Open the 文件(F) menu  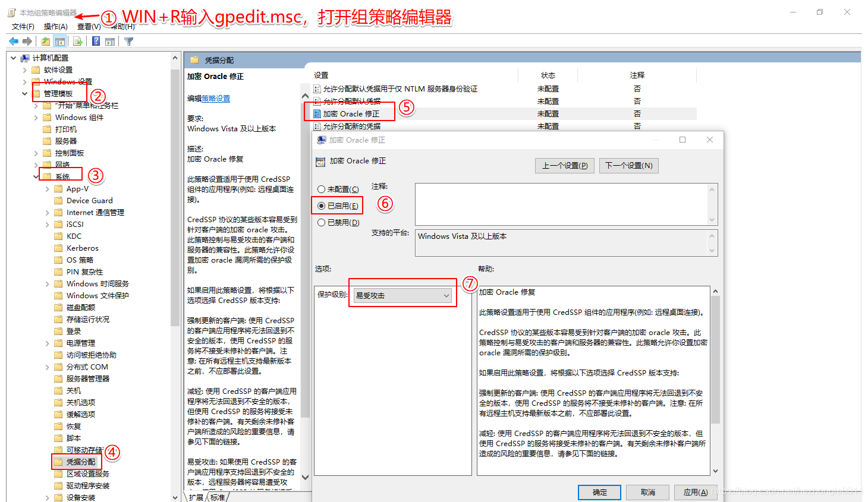23,26
